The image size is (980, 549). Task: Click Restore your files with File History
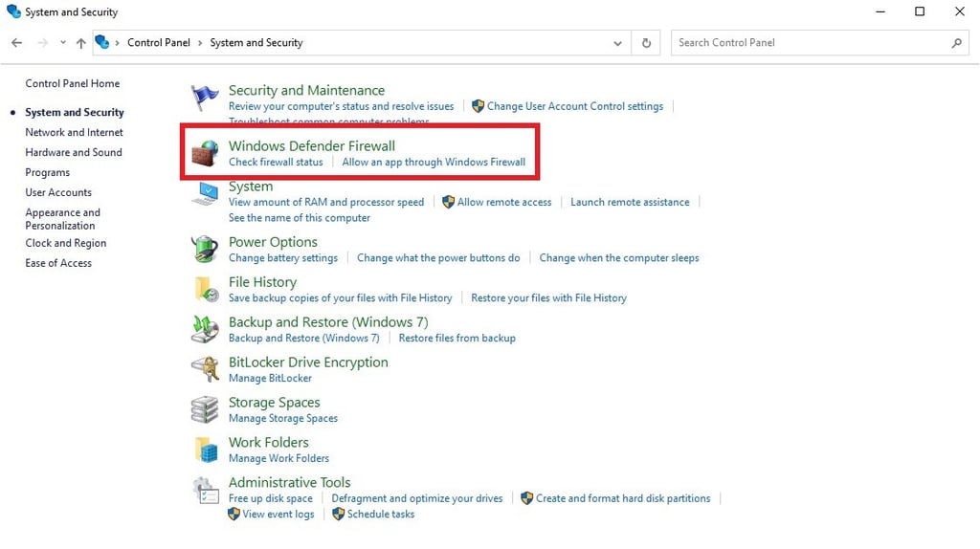[548, 297]
